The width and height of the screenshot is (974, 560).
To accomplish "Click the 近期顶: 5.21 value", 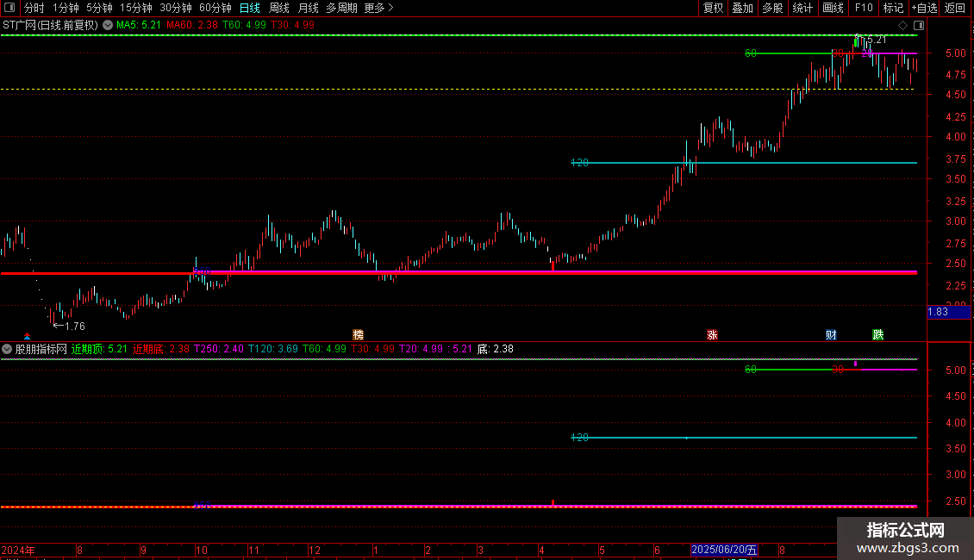I will click(x=99, y=349).
